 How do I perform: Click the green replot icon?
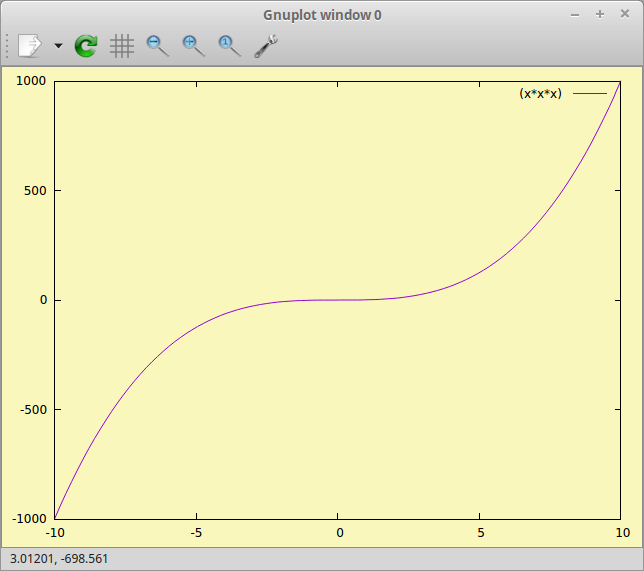tap(86, 45)
